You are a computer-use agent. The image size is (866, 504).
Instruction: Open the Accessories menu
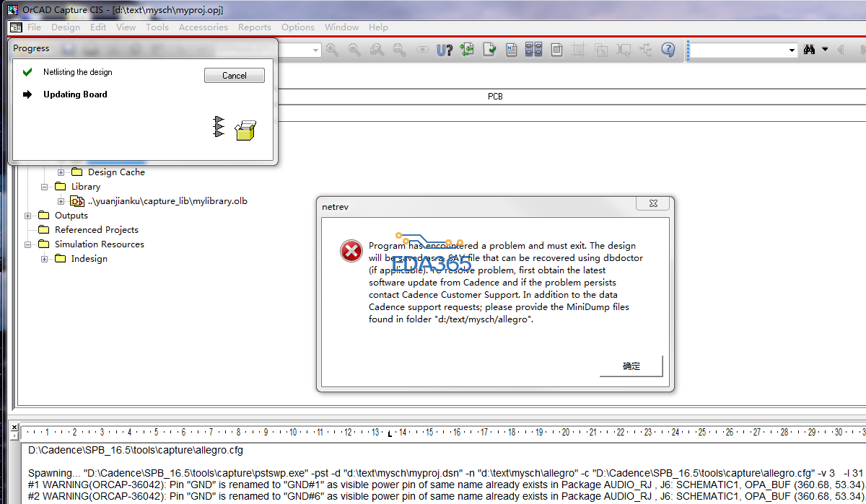coord(204,27)
